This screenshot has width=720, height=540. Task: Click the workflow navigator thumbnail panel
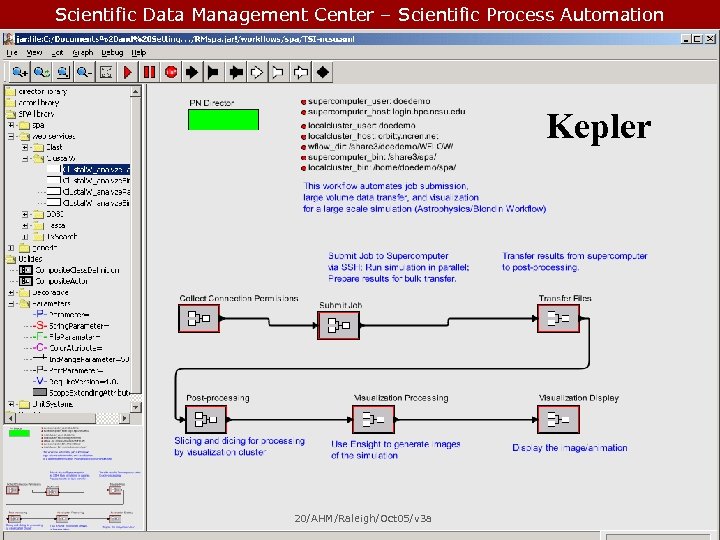(73, 478)
